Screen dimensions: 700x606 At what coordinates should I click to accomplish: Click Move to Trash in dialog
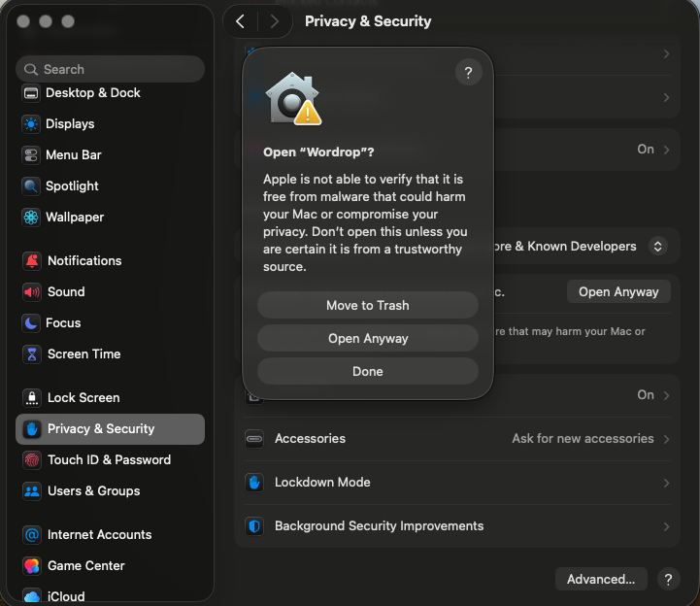tap(368, 306)
